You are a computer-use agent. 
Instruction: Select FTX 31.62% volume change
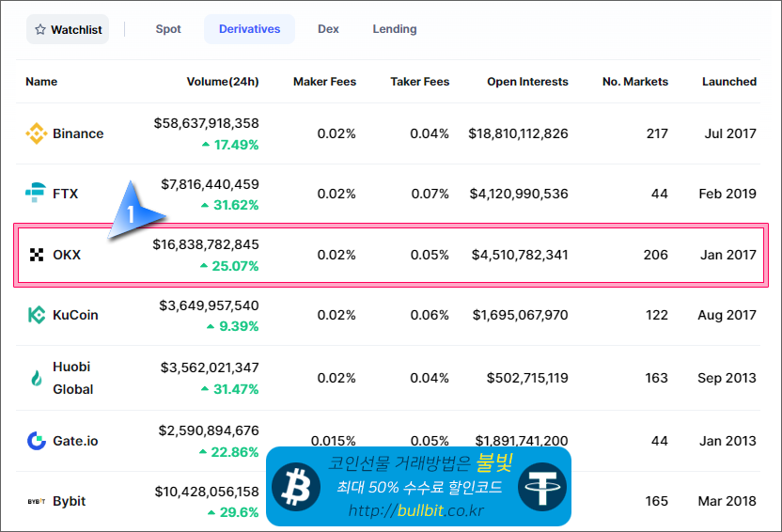point(230,205)
